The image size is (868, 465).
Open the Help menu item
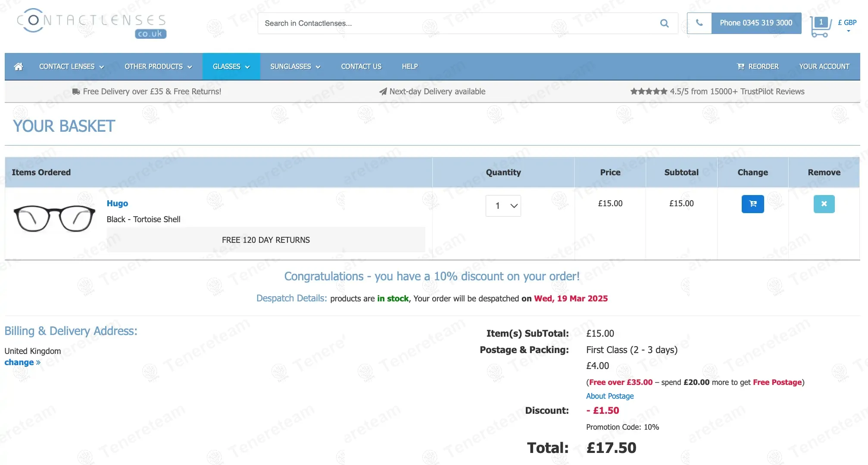pos(410,66)
